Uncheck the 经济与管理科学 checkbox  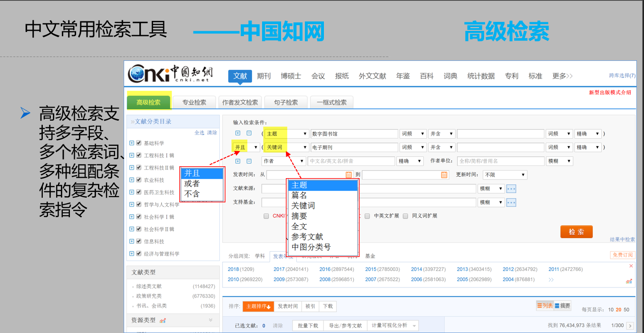click(x=139, y=254)
